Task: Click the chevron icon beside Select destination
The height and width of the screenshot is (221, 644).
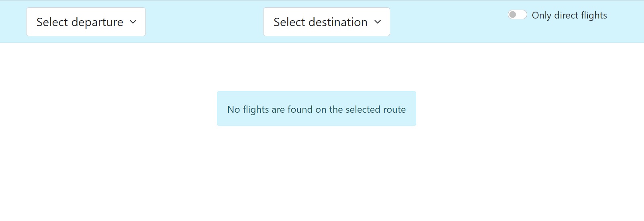Action: [x=378, y=22]
